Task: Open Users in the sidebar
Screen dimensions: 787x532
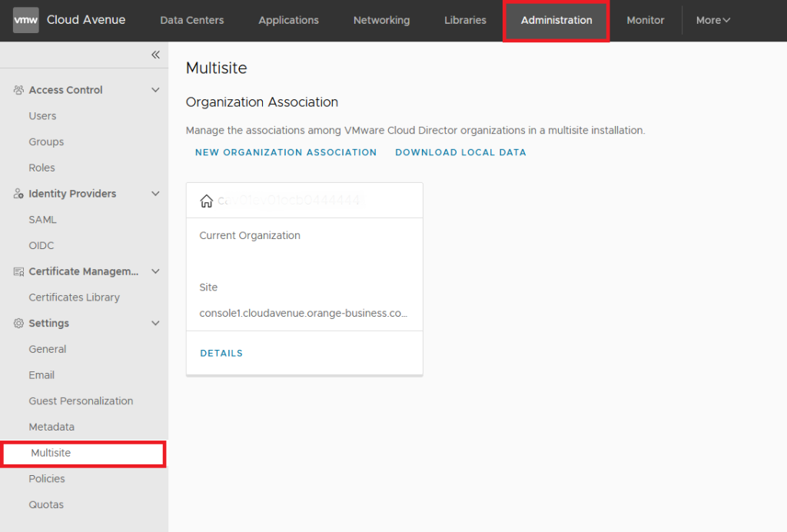Action: click(42, 116)
